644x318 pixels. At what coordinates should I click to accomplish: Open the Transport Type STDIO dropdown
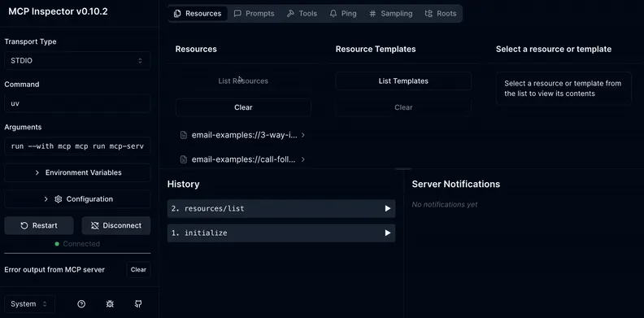(77, 61)
